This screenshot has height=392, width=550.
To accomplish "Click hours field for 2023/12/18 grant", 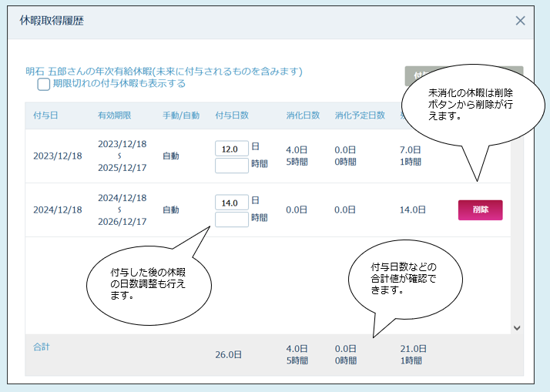I will point(232,165).
